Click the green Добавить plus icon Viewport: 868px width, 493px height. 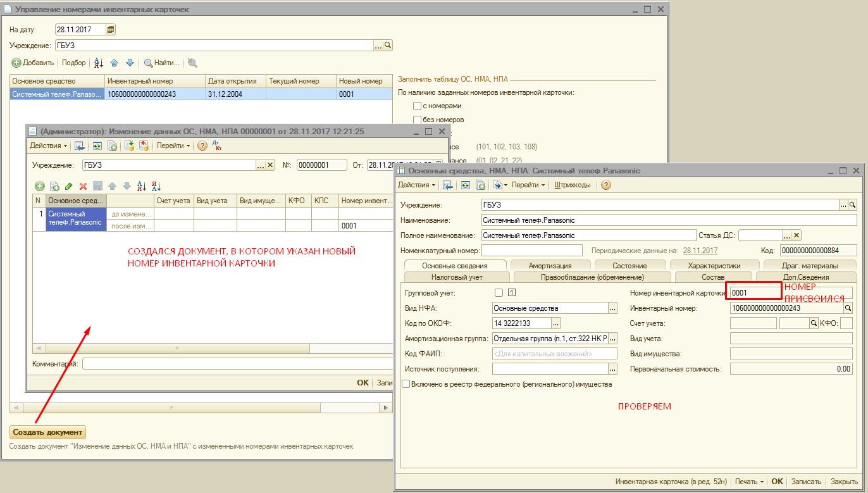[x=16, y=63]
